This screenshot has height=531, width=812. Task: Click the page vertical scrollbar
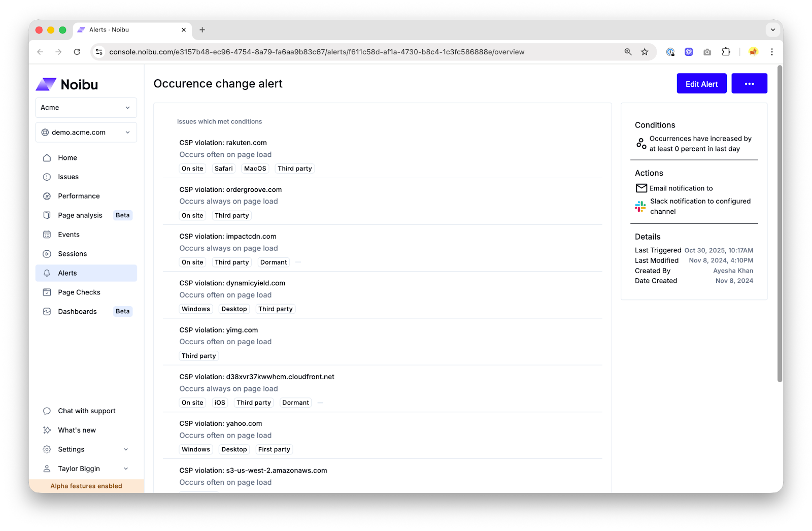click(x=780, y=223)
